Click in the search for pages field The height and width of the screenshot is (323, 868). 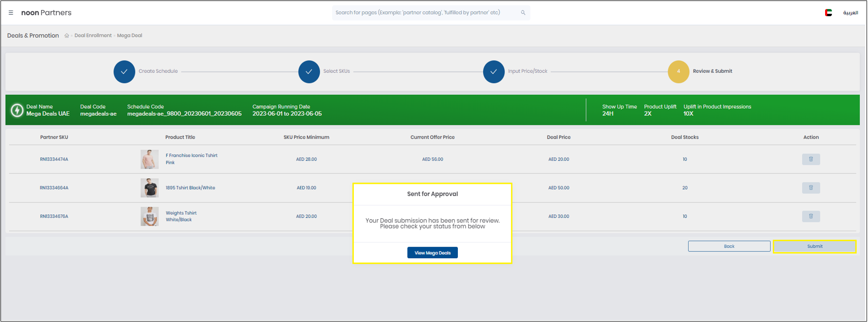[424, 13]
